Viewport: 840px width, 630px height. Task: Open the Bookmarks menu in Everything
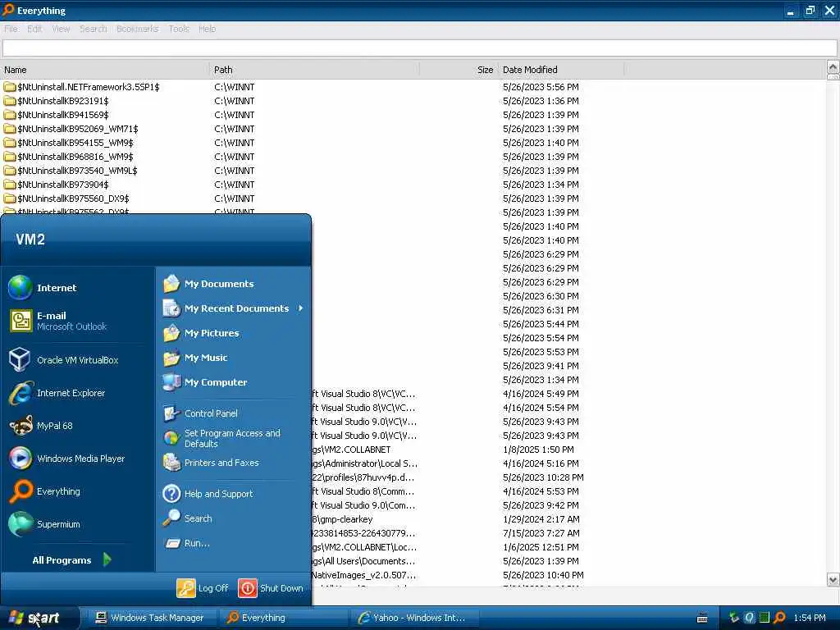coord(137,29)
